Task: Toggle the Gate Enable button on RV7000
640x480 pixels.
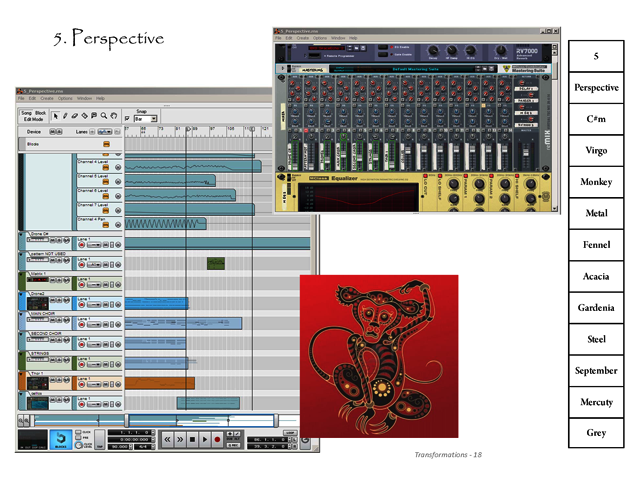Action: 383,54
